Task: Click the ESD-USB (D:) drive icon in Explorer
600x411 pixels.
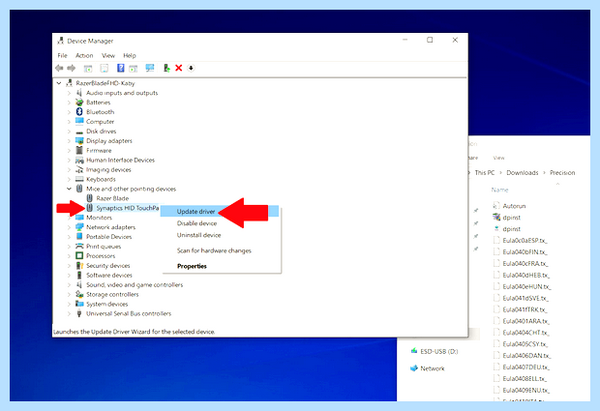Action: (414, 351)
